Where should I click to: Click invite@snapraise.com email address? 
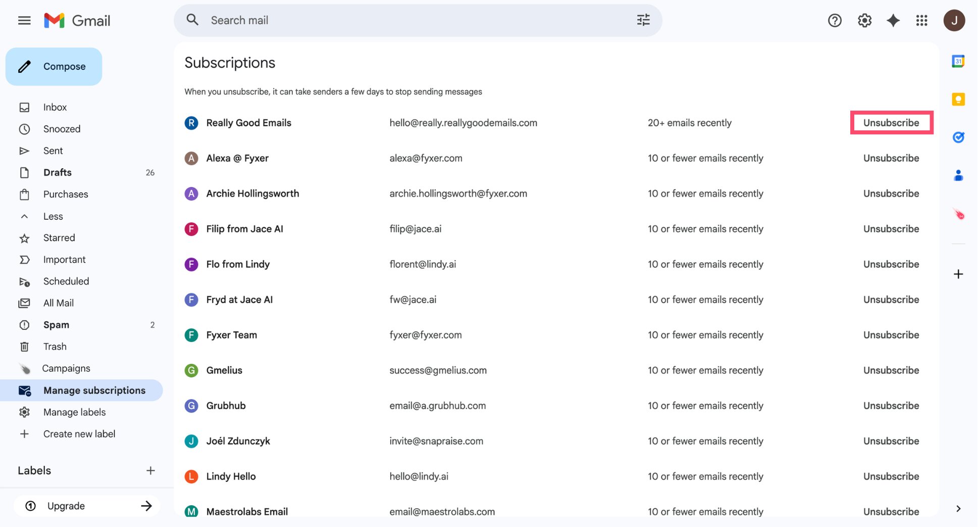click(436, 441)
